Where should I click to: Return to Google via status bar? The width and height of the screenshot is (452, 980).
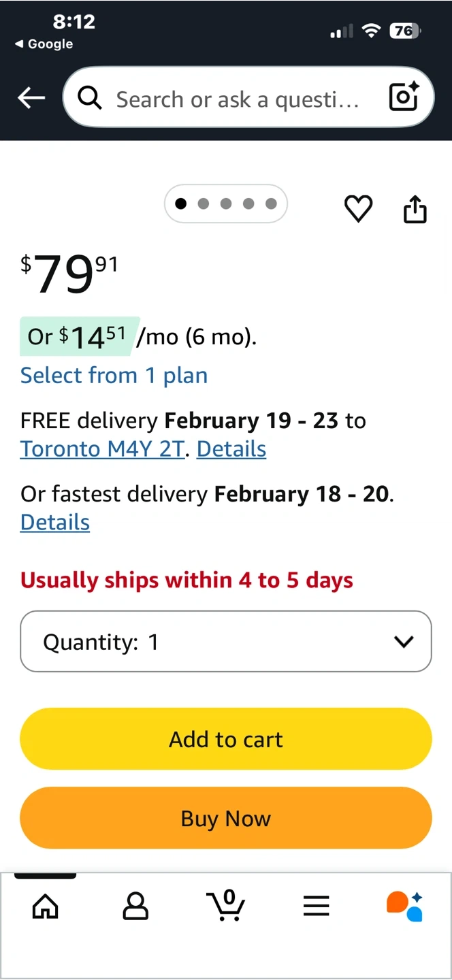click(x=44, y=44)
